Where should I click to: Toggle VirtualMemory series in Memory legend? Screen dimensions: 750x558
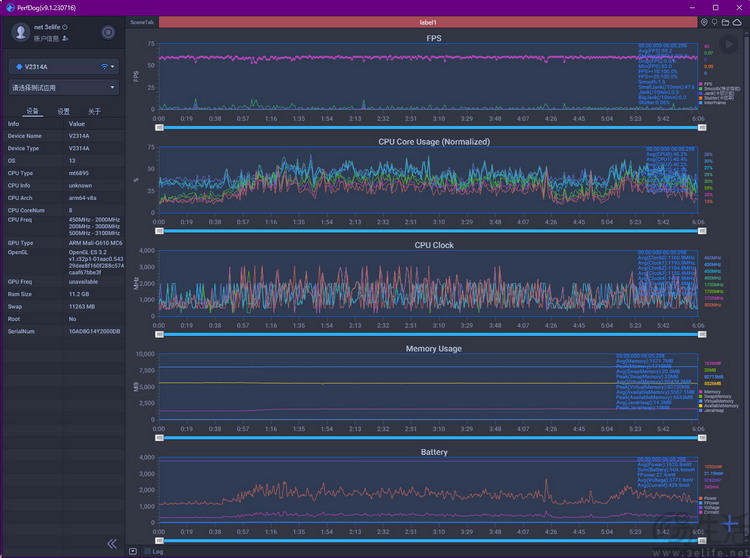pos(716,401)
